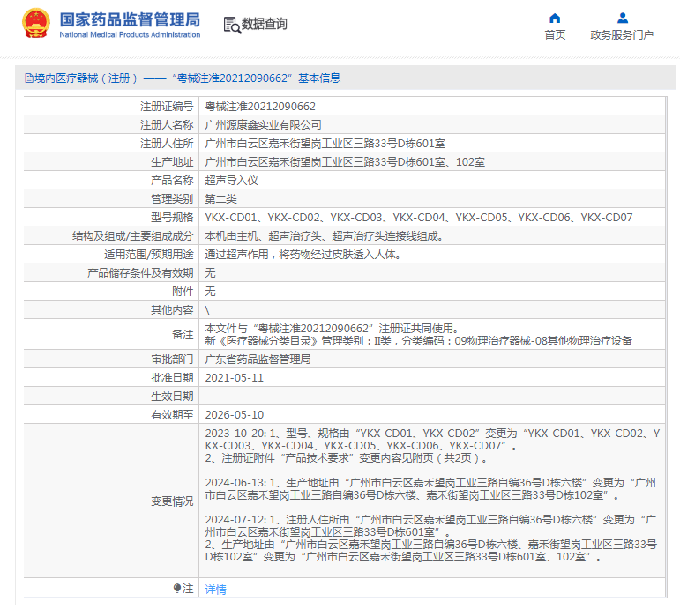The width and height of the screenshot is (680, 616).
Task: Click the 结构及组成 composition description
Action: point(324,236)
